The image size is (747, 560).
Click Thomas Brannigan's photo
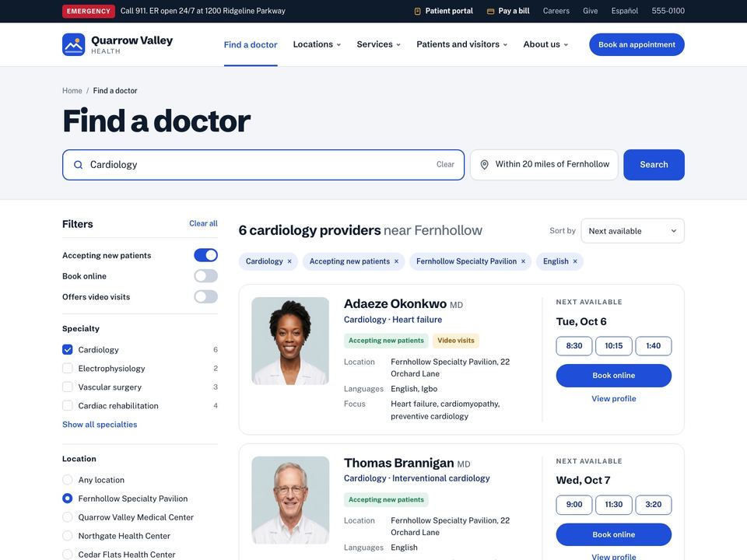[x=290, y=500]
